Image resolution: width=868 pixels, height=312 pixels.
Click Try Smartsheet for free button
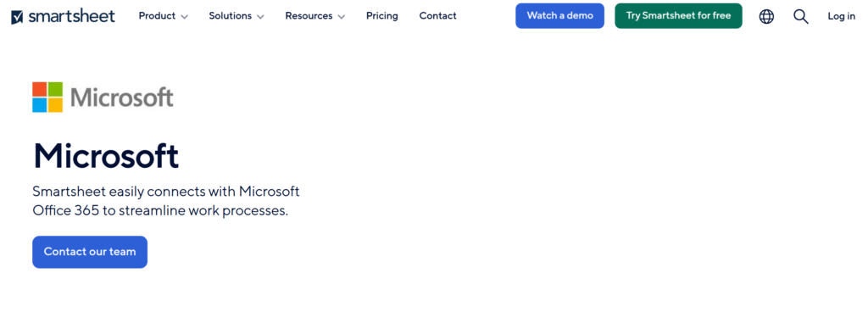678,15
